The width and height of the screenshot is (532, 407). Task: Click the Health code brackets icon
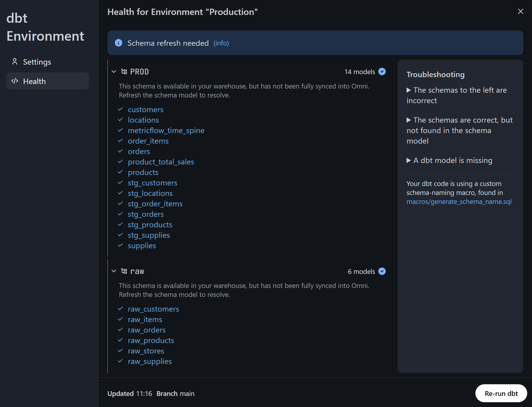pos(15,81)
